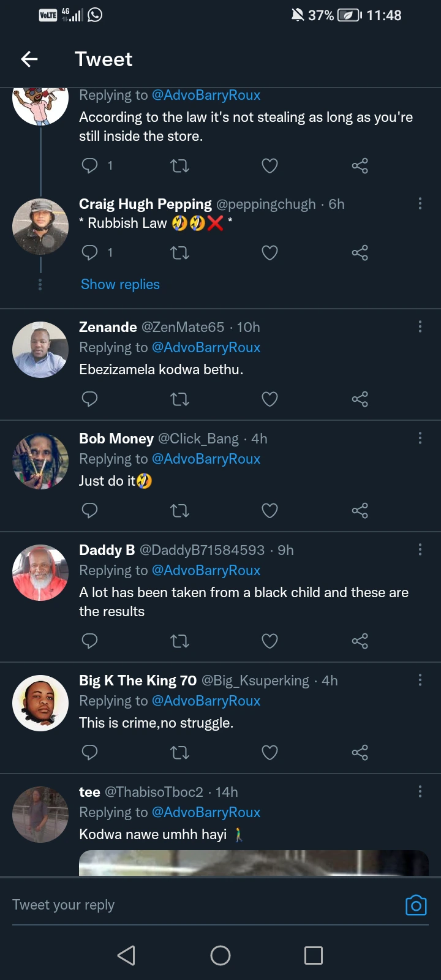Comment on Daddy B's reply

pyautogui.click(x=90, y=641)
